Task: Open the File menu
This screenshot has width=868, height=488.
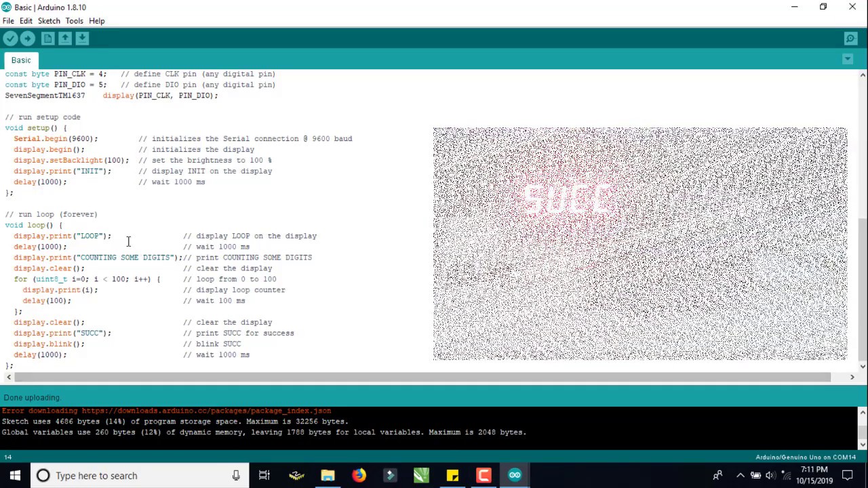Action: [x=8, y=21]
